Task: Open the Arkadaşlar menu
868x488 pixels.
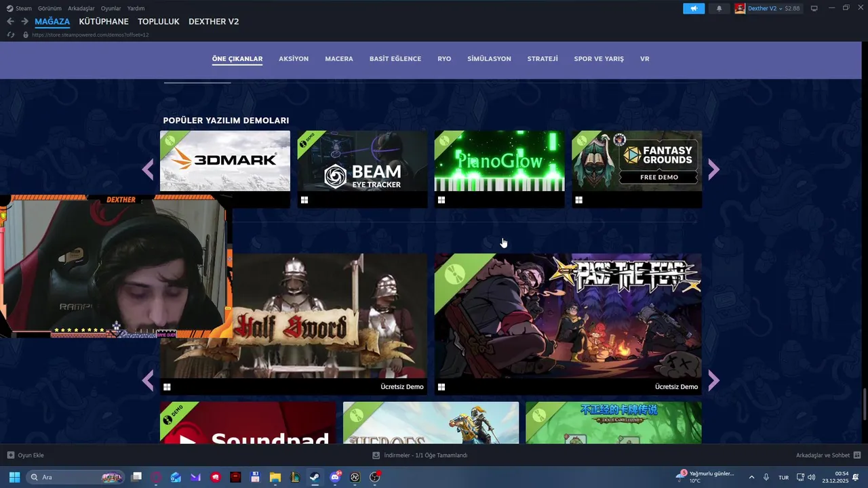Action: click(81, 8)
